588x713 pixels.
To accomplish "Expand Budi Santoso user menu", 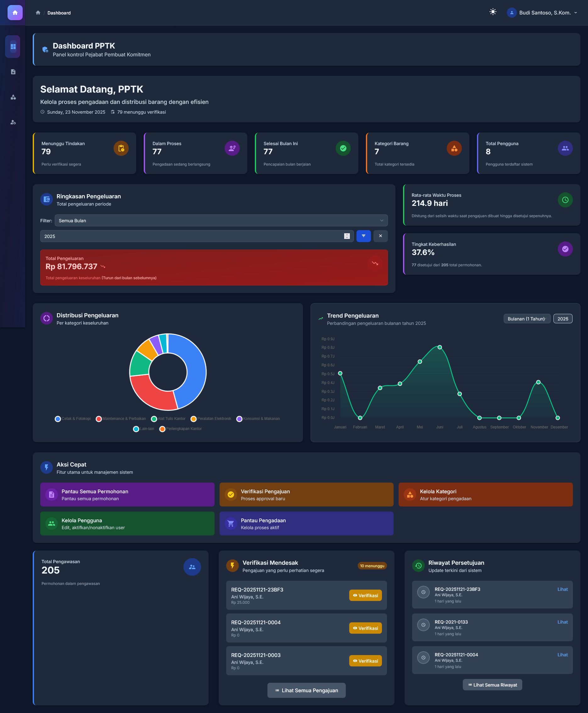I will 542,13.
